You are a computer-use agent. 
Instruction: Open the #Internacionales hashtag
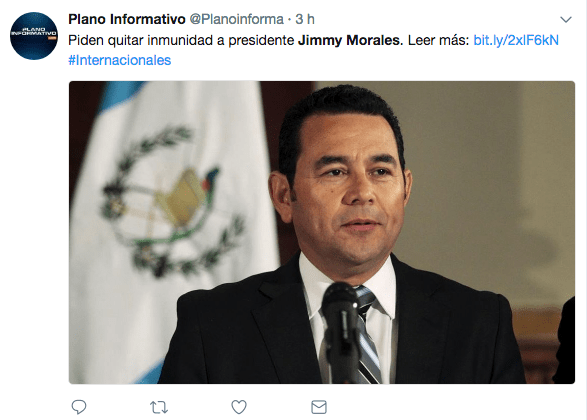click(x=119, y=60)
